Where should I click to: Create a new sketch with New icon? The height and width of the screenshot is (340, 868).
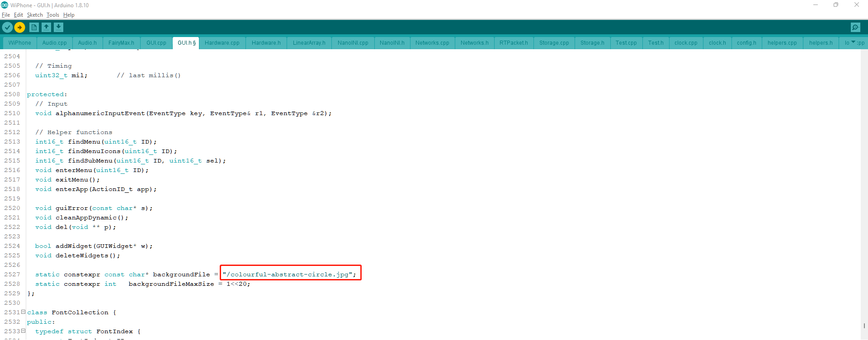pos(34,28)
